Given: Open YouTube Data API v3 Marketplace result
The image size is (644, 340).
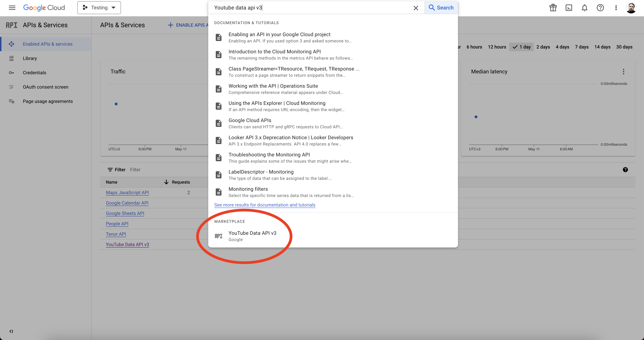Looking at the screenshot, I should tap(333, 236).
